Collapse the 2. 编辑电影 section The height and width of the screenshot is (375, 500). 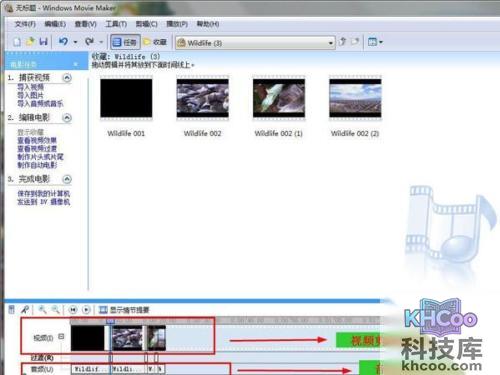(x=67, y=118)
